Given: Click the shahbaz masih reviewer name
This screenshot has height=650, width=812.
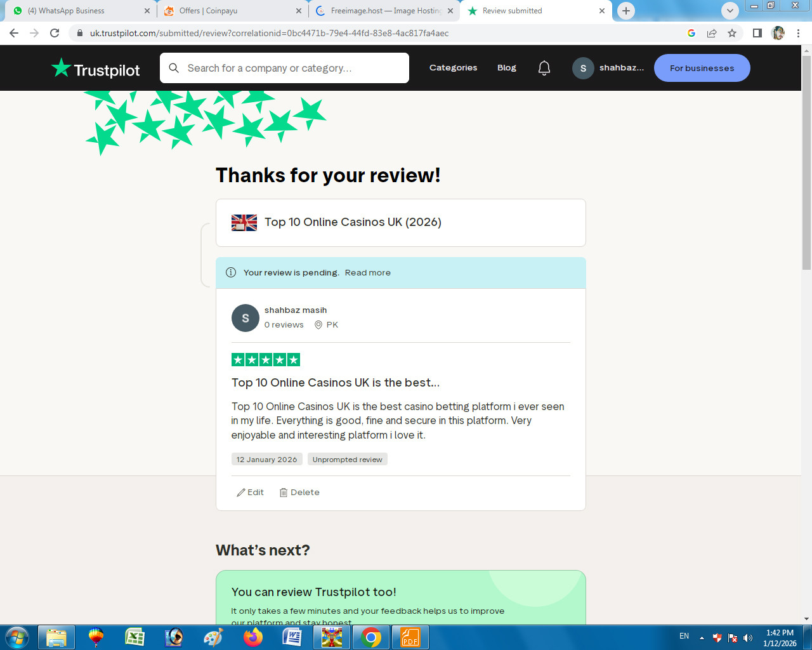Looking at the screenshot, I should point(296,310).
